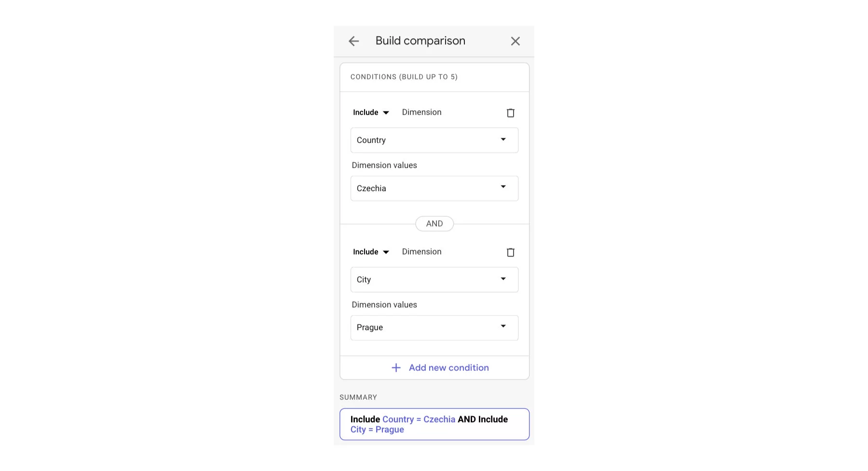Click the plus icon beside Add new condition
Viewport: 868px width, 471px height.
click(x=396, y=368)
